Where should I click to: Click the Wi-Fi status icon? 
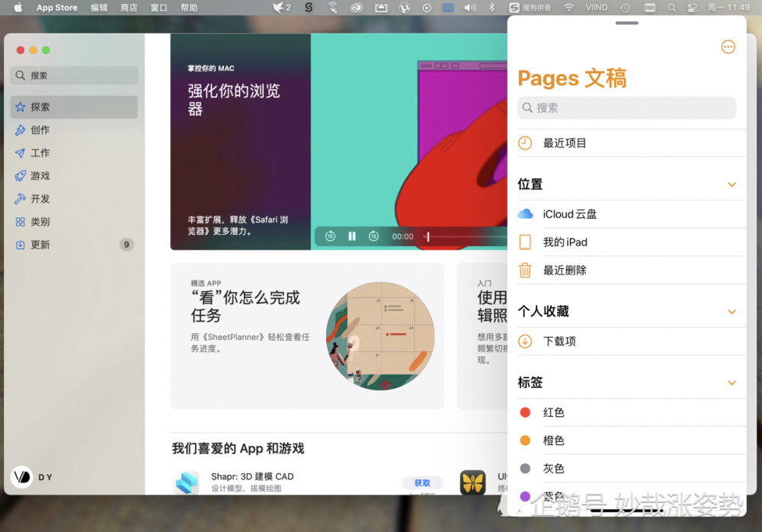point(568,8)
